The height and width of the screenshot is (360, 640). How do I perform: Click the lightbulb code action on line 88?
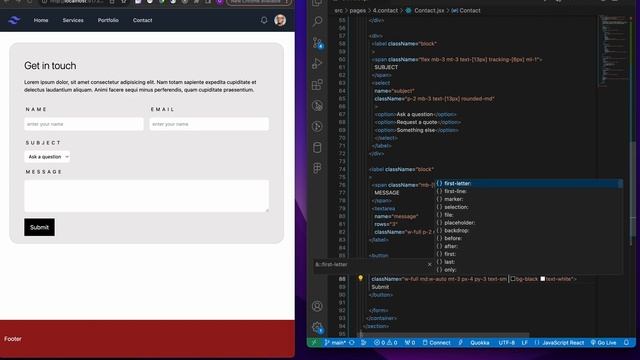(360, 278)
